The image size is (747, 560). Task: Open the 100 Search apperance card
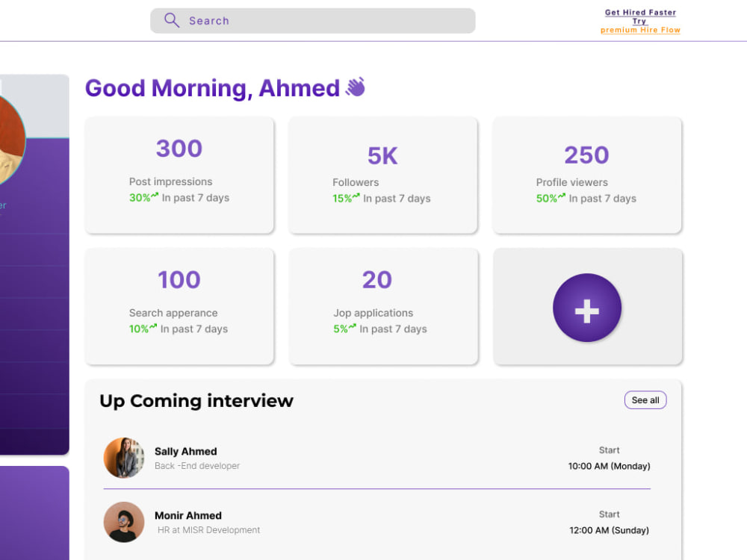tap(179, 307)
